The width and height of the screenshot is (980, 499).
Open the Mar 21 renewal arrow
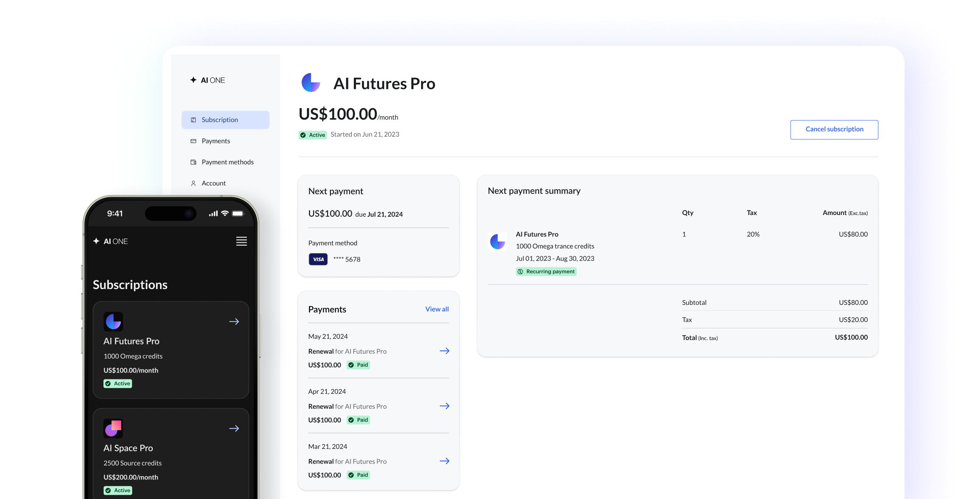(x=444, y=461)
